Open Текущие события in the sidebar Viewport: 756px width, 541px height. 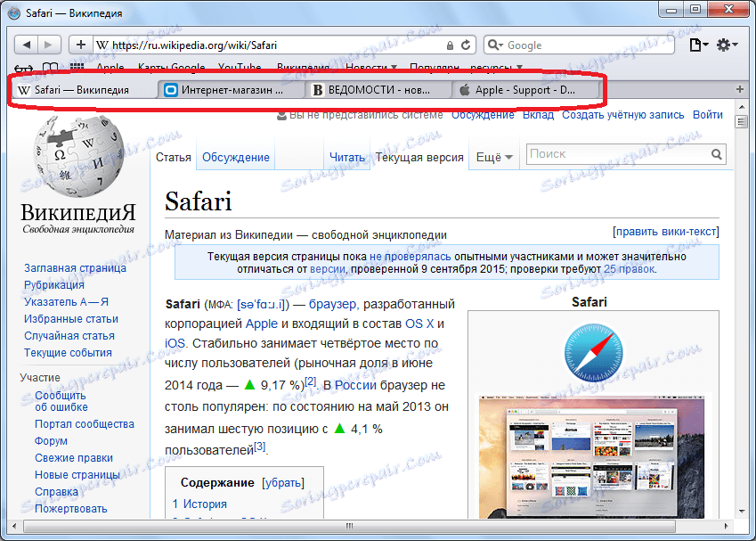pyautogui.click(x=68, y=352)
